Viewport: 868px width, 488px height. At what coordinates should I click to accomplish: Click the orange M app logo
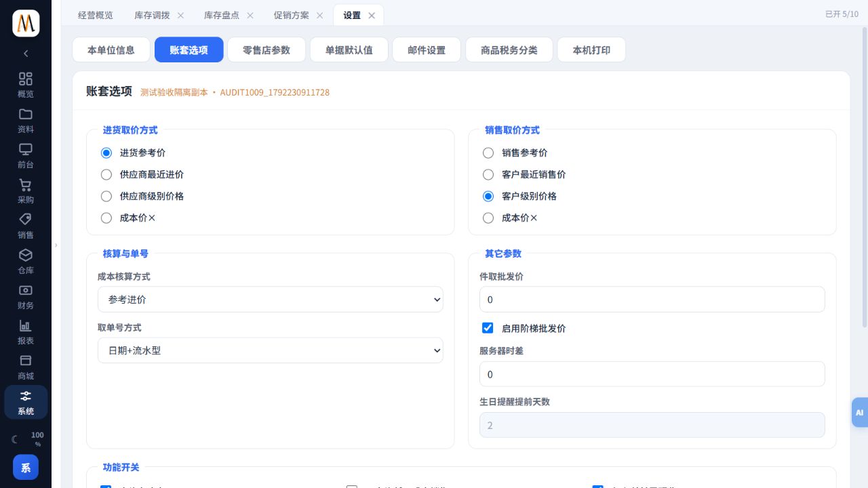click(x=26, y=24)
